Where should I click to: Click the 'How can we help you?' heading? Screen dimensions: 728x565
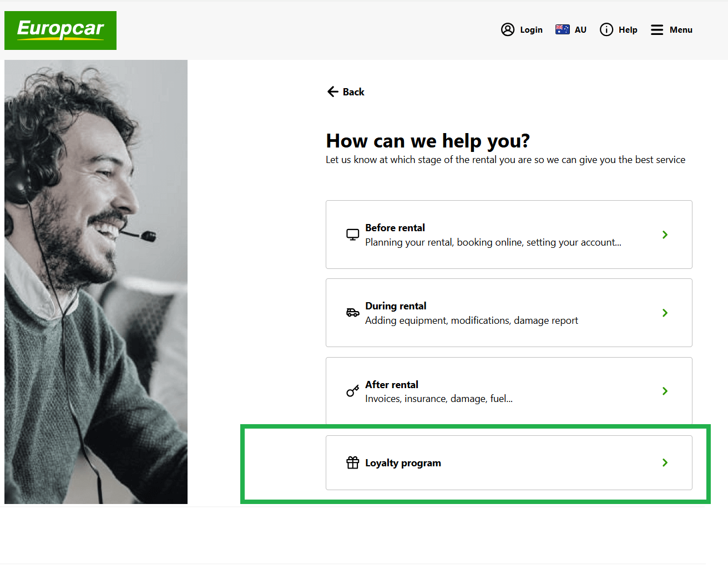point(428,141)
